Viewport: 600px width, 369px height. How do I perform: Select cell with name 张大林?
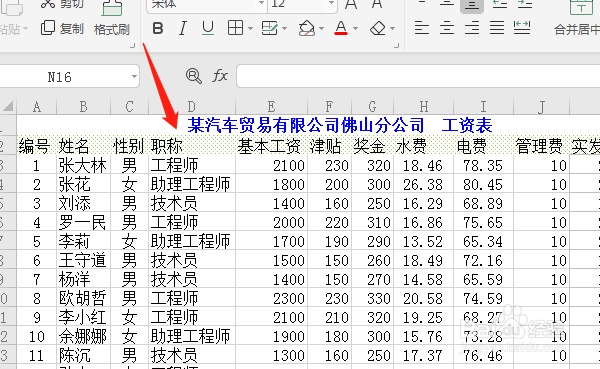[83, 165]
